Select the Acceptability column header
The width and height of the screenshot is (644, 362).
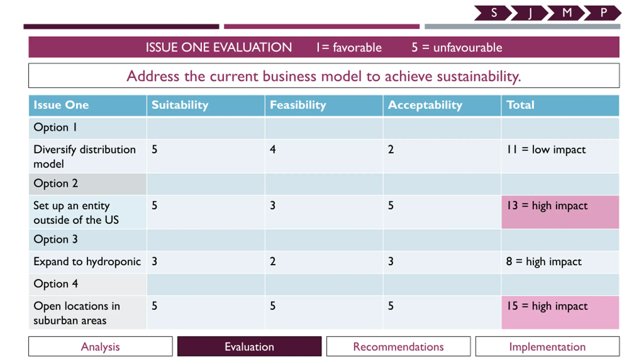pos(442,105)
